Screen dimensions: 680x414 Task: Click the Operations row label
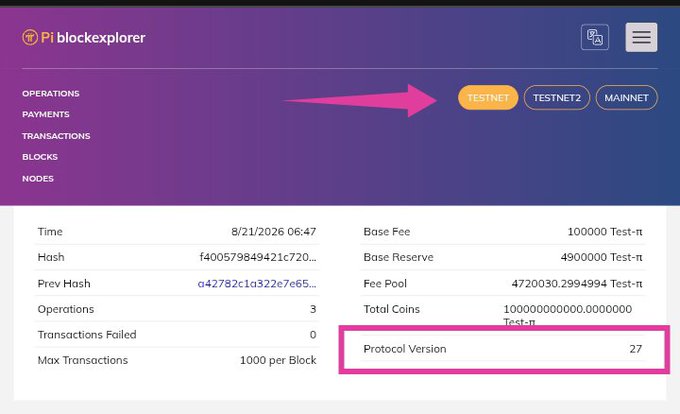[65, 309]
